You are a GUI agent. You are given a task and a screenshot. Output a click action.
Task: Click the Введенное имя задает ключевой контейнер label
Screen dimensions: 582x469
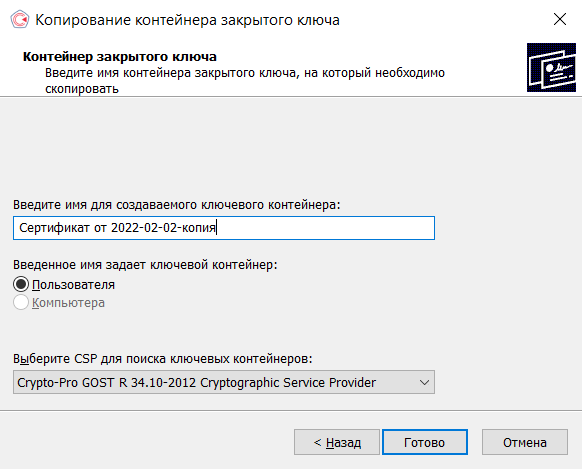pos(145,265)
